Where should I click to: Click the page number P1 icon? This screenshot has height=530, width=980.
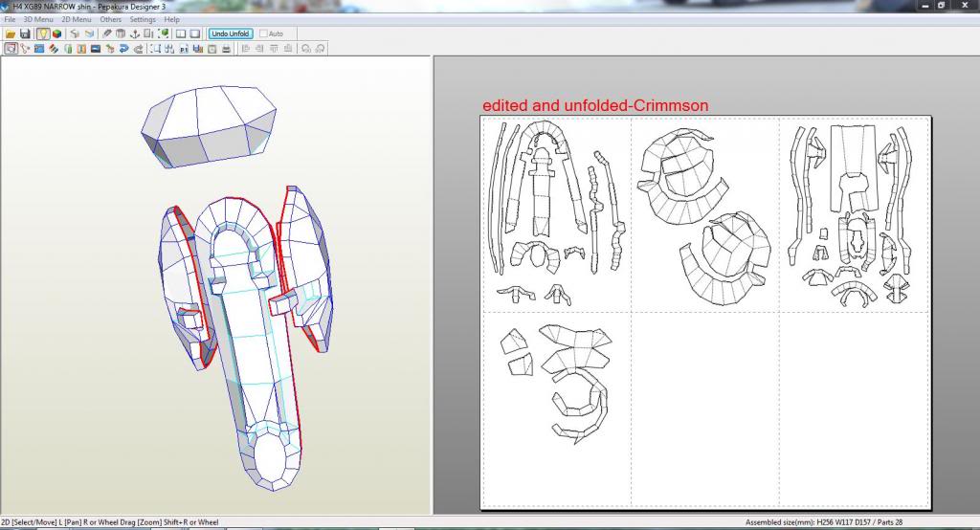click(184, 49)
